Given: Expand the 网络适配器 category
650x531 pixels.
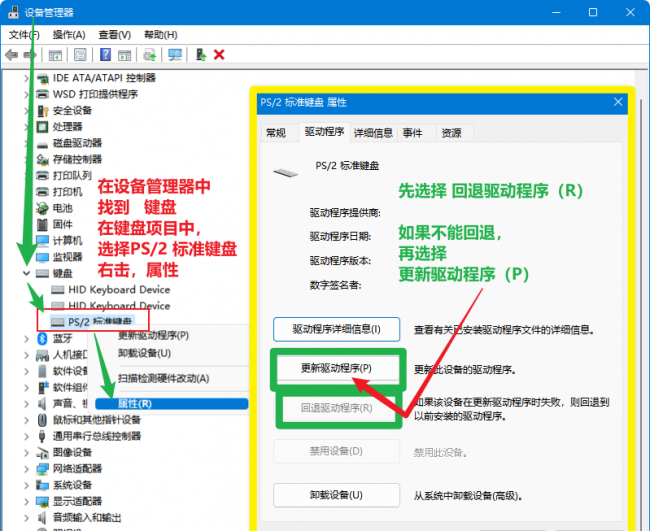Looking at the screenshot, I should point(27,469).
